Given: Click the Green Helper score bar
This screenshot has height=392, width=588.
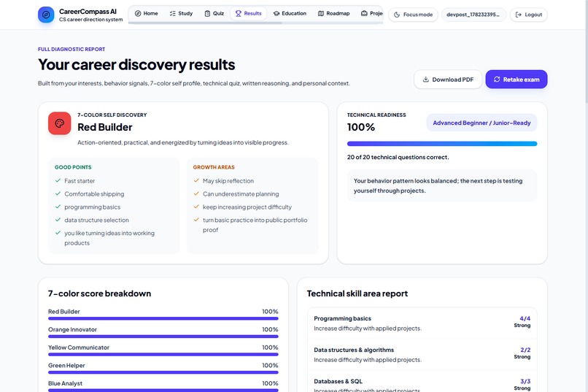Looking at the screenshot, I should (163, 372).
